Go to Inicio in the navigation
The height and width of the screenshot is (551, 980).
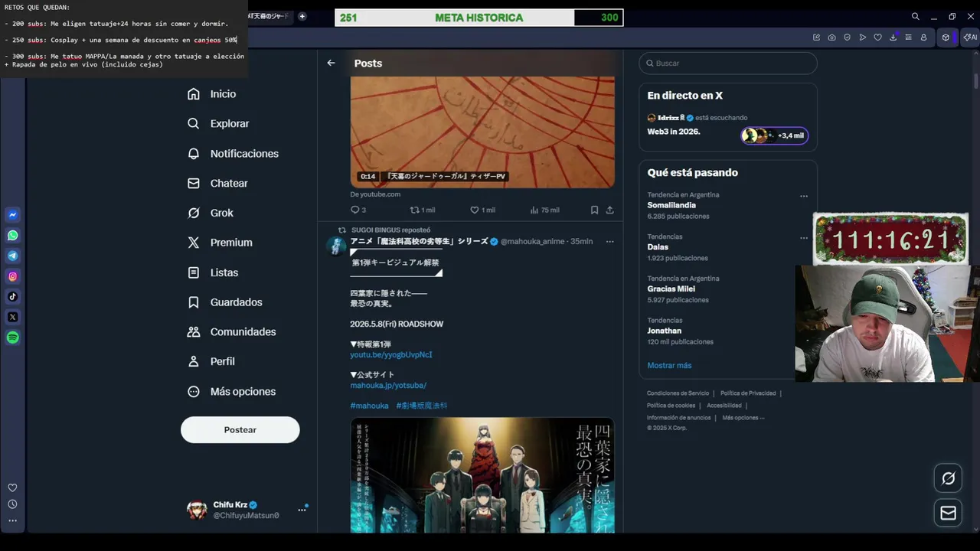[x=212, y=93]
